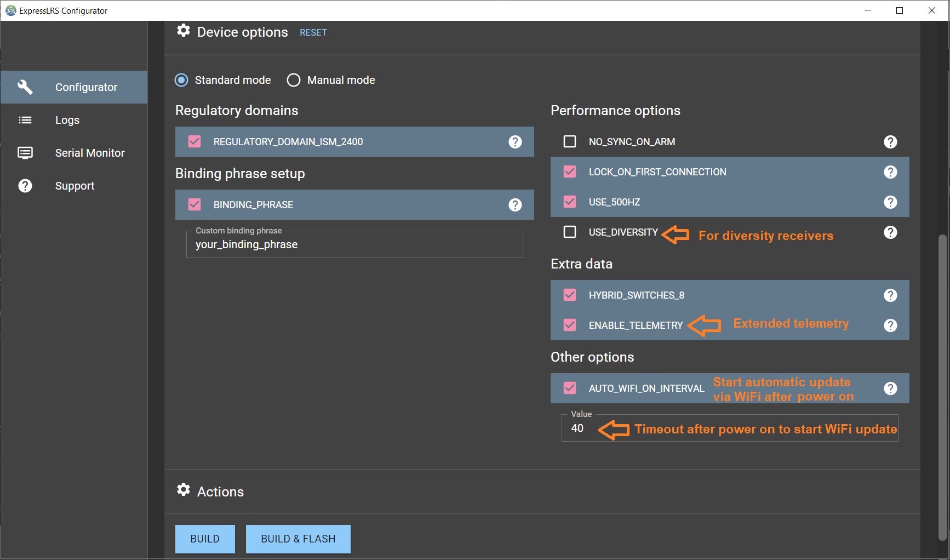This screenshot has height=560, width=950.
Task: Select Standard mode radio button
Action: (x=181, y=80)
